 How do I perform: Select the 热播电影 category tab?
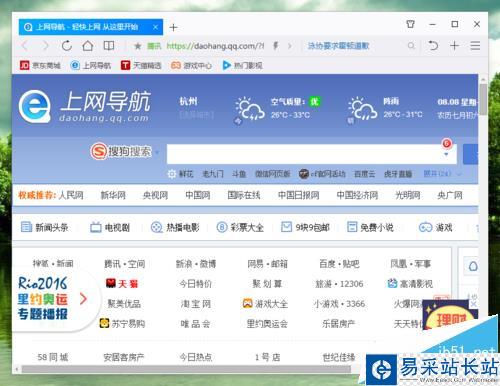point(175,227)
